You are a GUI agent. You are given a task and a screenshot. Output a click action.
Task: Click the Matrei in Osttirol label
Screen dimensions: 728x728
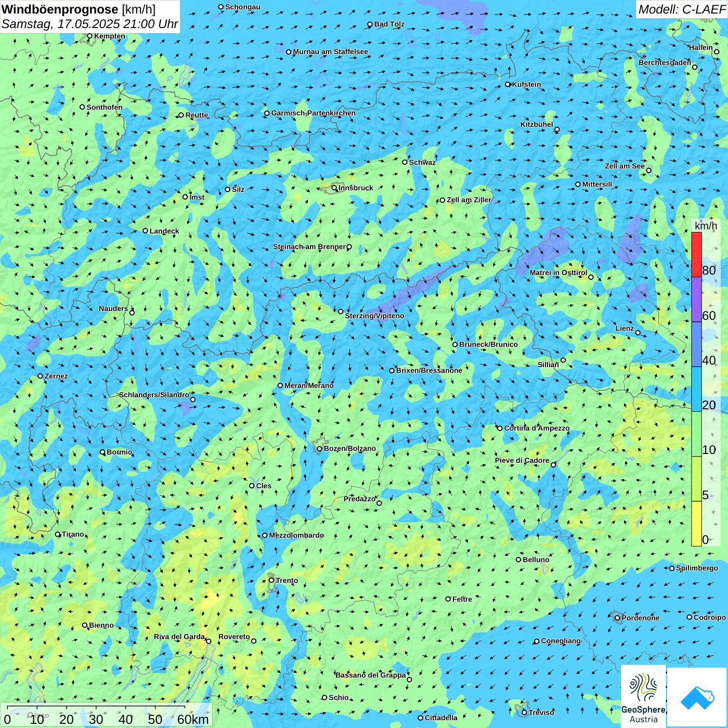(x=558, y=272)
